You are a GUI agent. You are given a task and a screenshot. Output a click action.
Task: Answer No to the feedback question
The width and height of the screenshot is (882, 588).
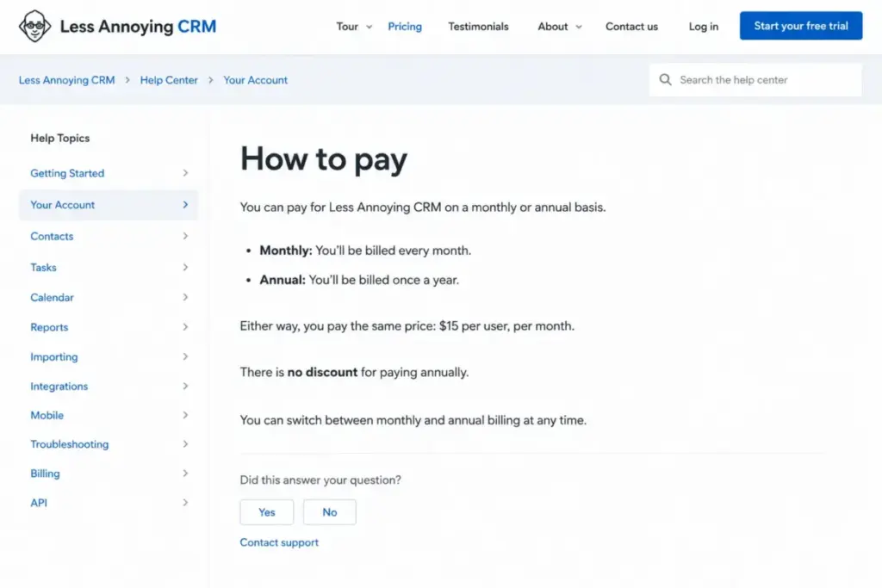pyautogui.click(x=330, y=512)
